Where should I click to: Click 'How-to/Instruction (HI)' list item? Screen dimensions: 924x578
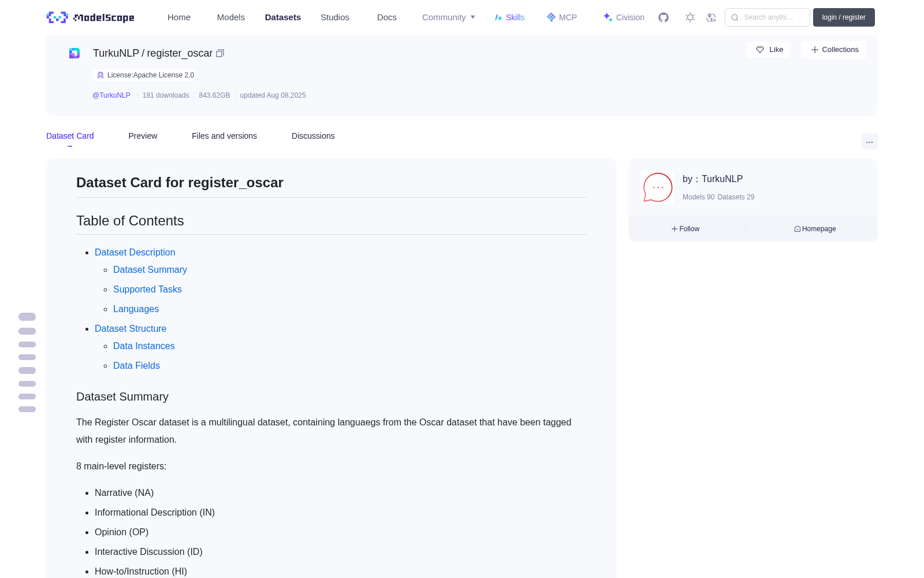(141, 571)
